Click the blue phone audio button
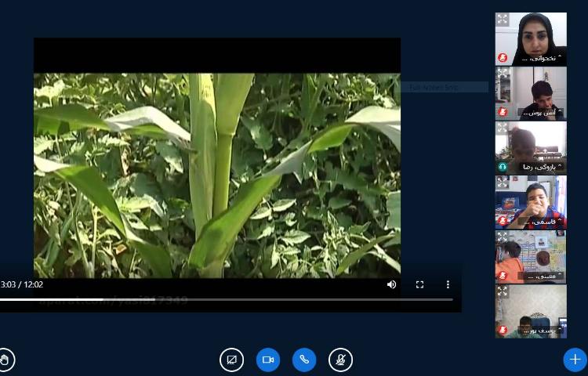The width and height of the screenshot is (588, 376). [x=304, y=360]
